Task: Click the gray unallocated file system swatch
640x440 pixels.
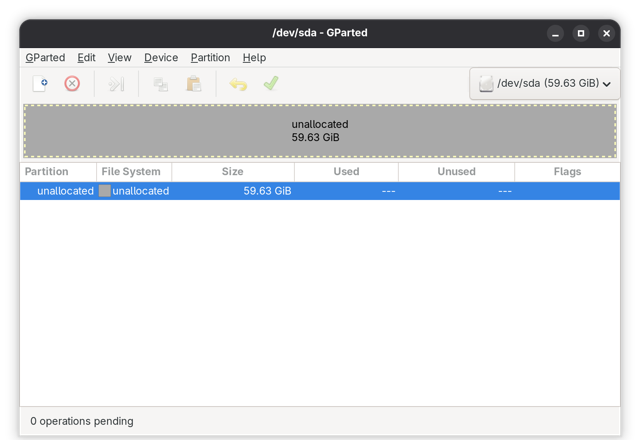Action: [104, 191]
